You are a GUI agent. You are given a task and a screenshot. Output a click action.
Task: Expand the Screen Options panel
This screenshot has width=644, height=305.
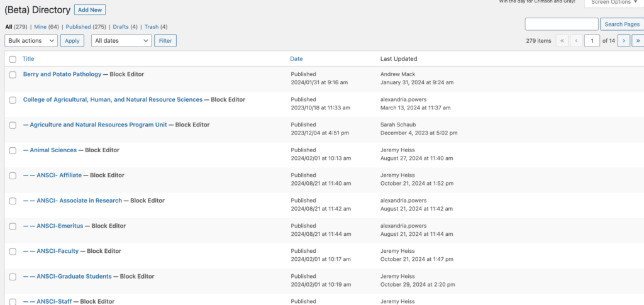(x=614, y=3)
